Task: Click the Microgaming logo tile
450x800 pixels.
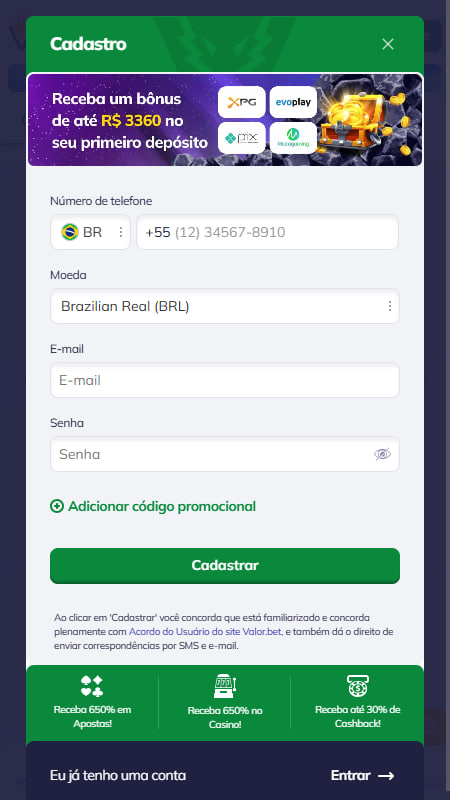Action: [x=293, y=138]
